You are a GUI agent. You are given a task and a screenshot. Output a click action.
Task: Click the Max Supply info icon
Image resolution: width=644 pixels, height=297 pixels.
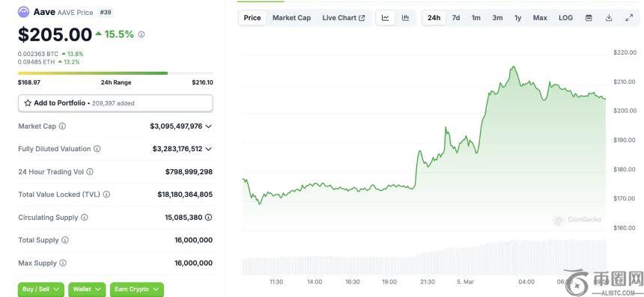(x=63, y=263)
